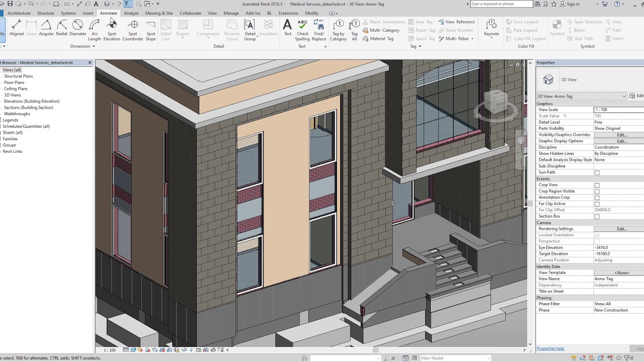Select 3D Views in the Project Browser
Viewport: 644px width, 362px height.
tap(13, 95)
